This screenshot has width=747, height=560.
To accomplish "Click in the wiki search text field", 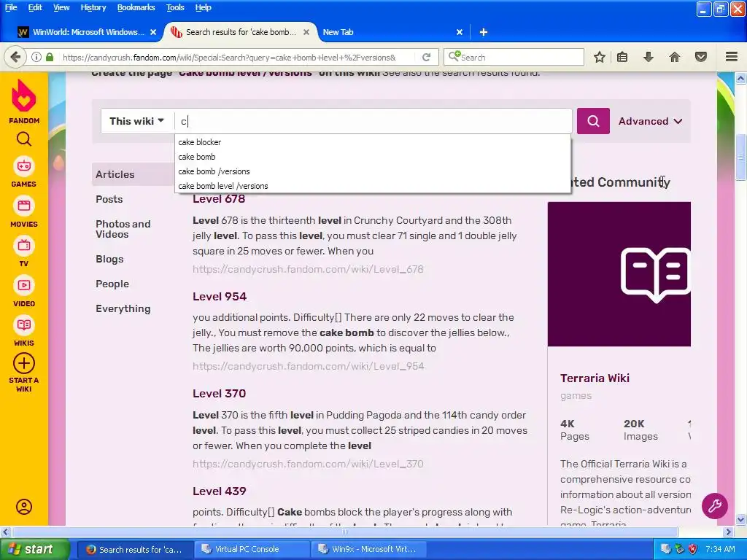I will 374,121.
